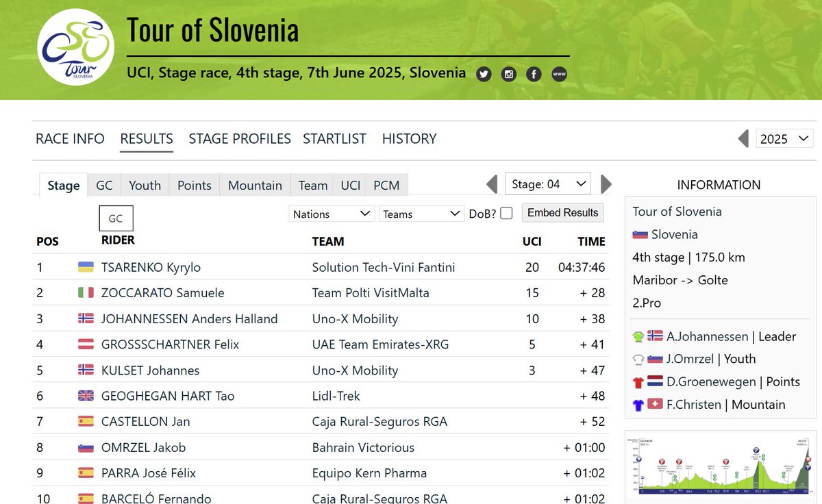The height and width of the screenshot is (504, 822).
Task: Go to previous year arrow
Action: (743, 139)
